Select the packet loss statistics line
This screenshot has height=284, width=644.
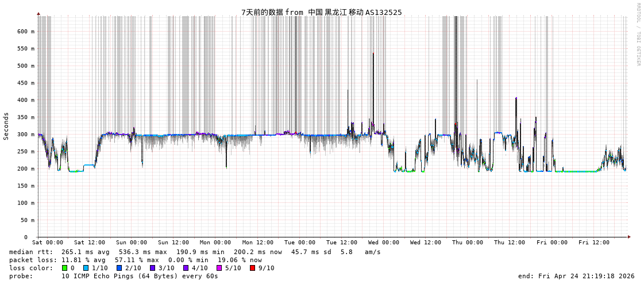[x=135, y=260]
